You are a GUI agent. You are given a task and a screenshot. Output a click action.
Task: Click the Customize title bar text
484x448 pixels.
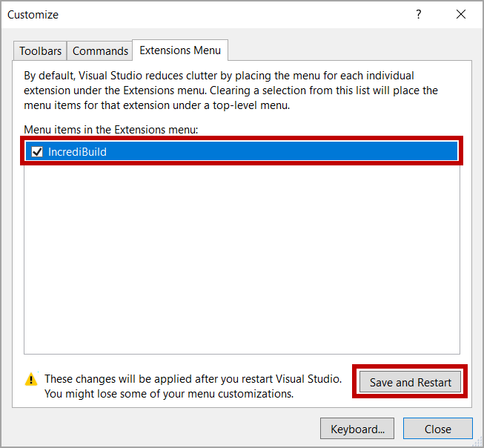(33, 15)
